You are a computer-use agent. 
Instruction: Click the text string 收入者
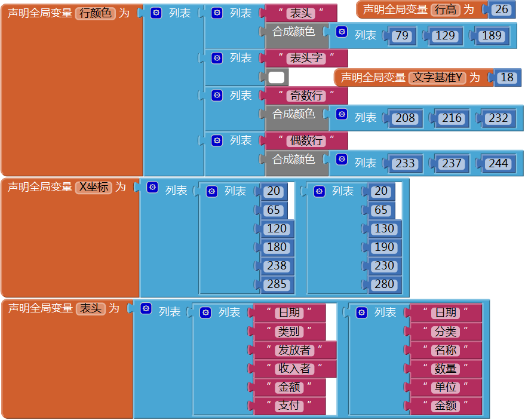point(294,369)
